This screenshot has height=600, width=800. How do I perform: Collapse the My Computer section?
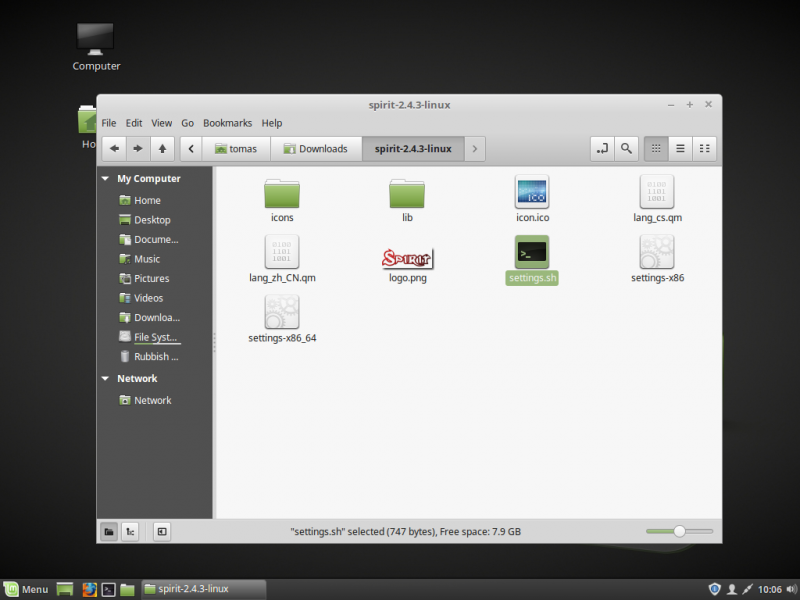[x=105, y=178]
